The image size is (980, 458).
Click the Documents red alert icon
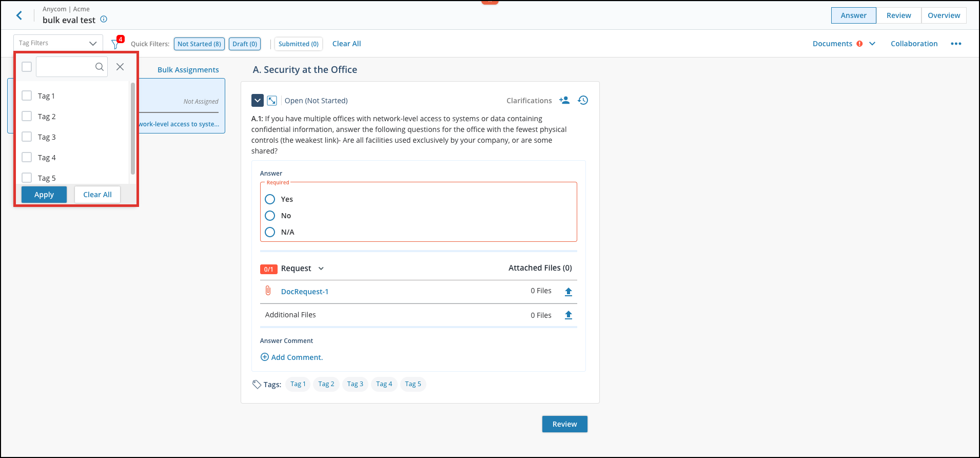(x=859, y=44)
